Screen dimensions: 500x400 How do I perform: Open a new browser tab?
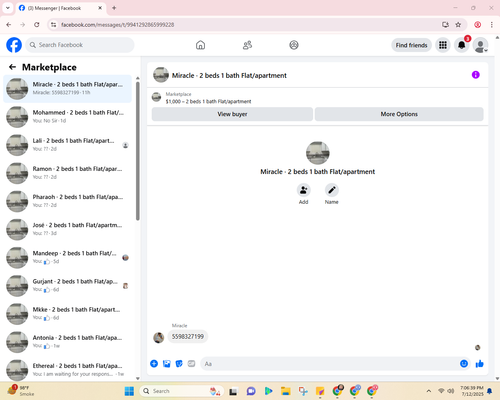point(114,8)
